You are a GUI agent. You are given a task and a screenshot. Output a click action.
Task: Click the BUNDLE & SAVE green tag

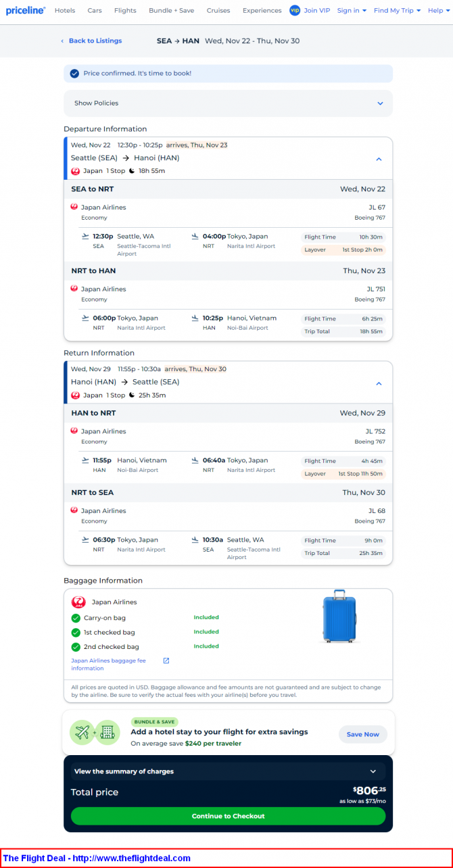pos(155,722)
